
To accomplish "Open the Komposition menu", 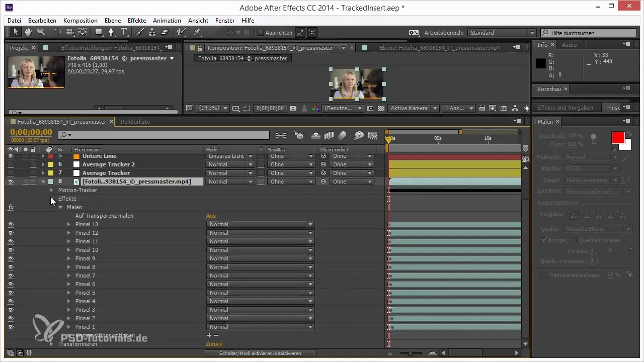I will coord(80,21).
